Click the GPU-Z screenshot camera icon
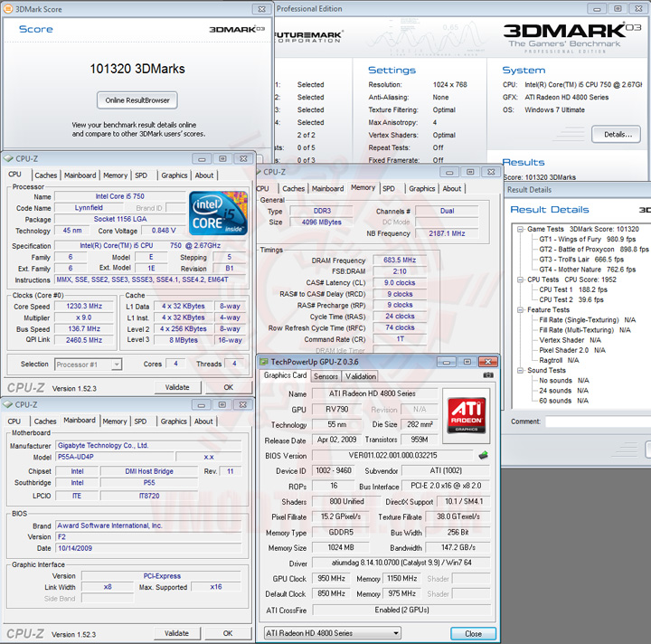 tap(488, 375)
